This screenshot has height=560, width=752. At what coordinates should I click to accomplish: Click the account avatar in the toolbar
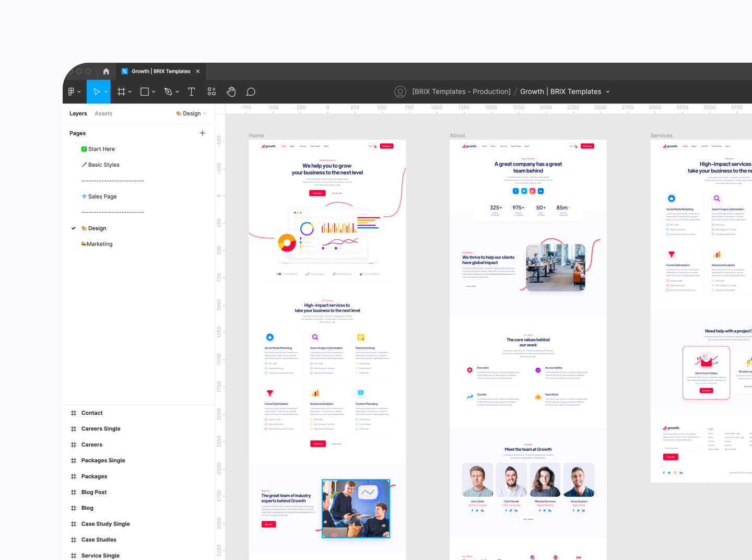click(400, 91)
